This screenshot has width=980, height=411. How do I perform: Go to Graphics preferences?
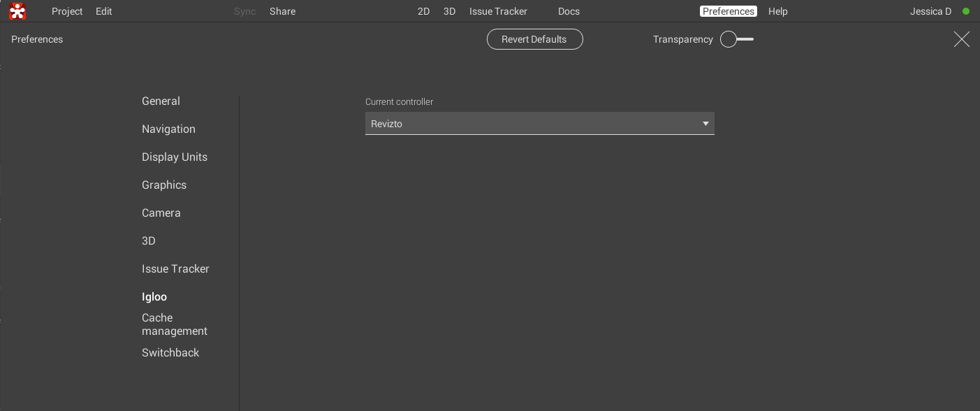click(x=164, y=185)
